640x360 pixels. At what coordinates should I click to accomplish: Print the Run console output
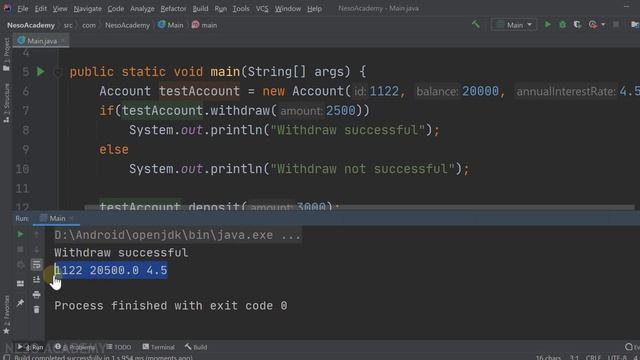point(36,295)
